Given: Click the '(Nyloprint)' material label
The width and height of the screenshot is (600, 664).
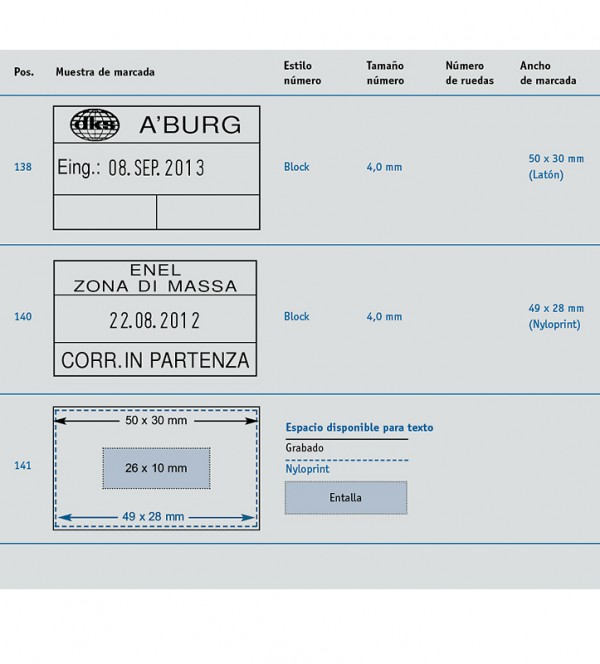Looking at the screenshot, I should (554, 324).
